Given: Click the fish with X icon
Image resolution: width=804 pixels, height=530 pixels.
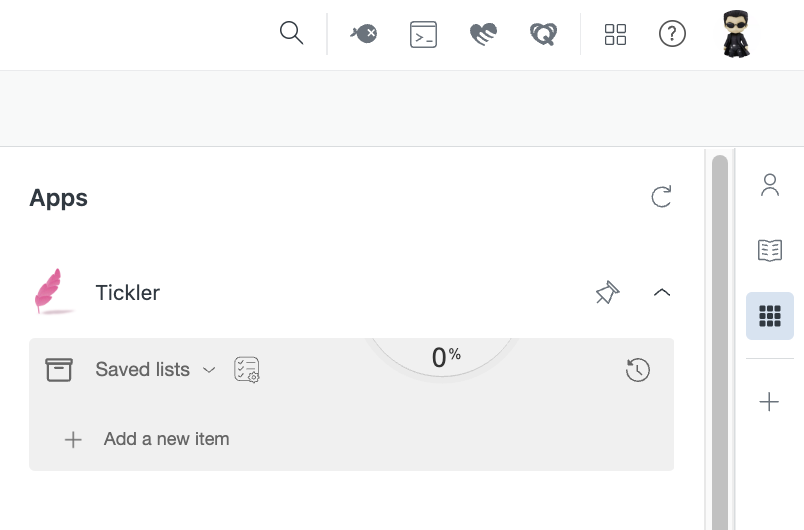Looking at the screenshot, I should point(364,34).
